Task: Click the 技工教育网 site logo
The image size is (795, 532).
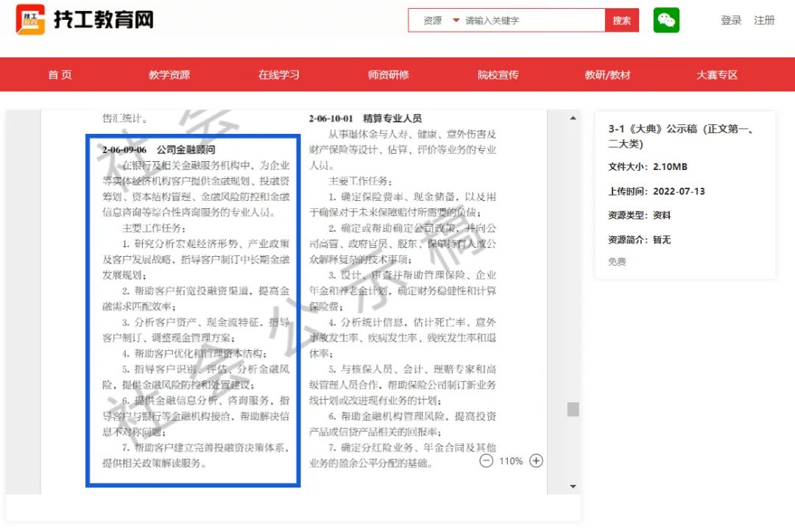Action: pos(85,20)
